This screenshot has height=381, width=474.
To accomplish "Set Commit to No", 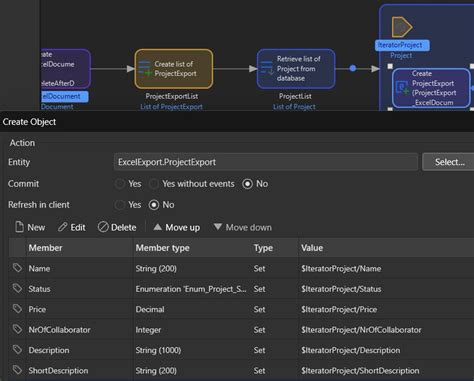I will (247, 184).
